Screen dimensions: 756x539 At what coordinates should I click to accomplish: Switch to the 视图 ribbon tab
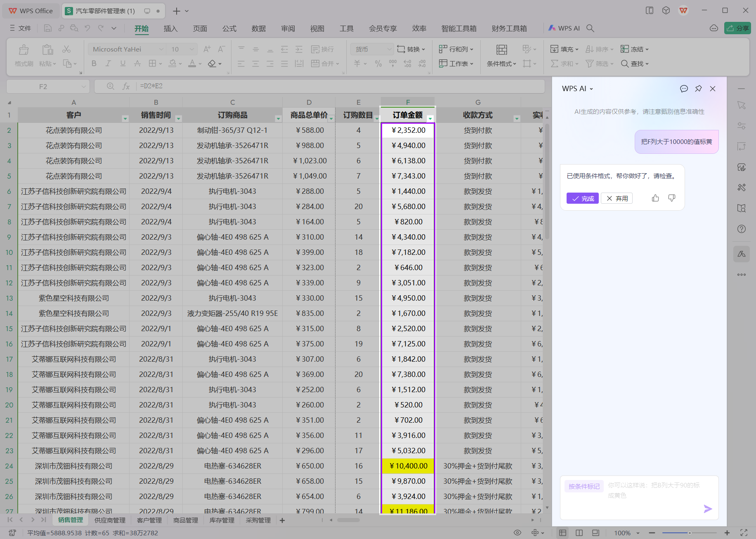tap(317, 28)
